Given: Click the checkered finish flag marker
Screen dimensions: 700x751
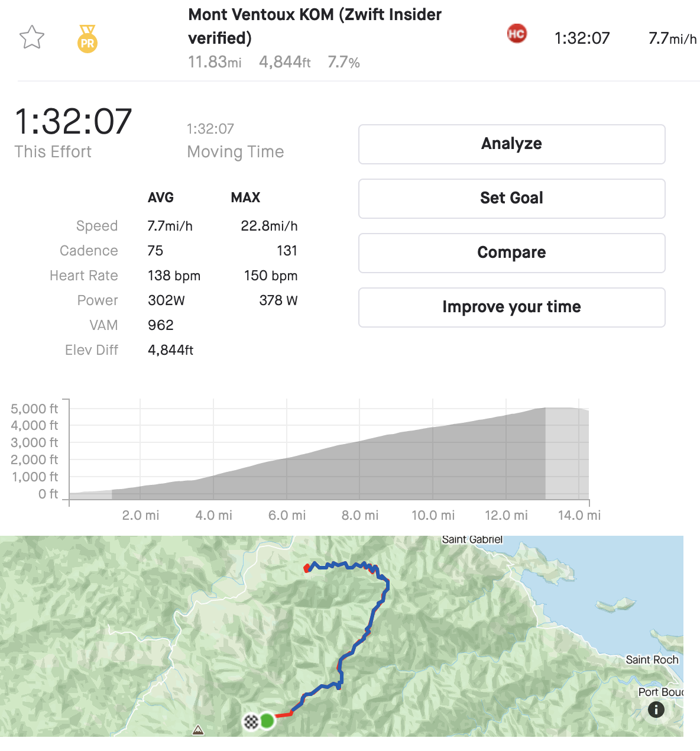Looking at the screenshot, I should pos(251,721).
